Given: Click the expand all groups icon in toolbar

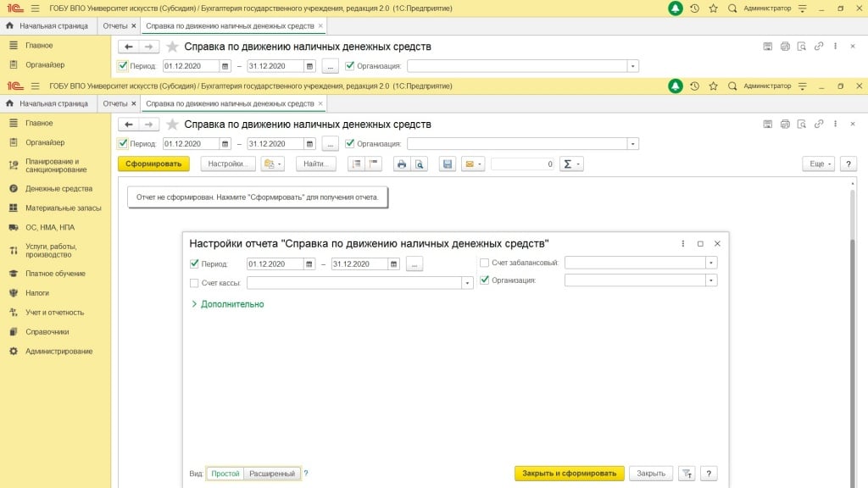Looking at the screenshot, I should [x=356, y=164].
